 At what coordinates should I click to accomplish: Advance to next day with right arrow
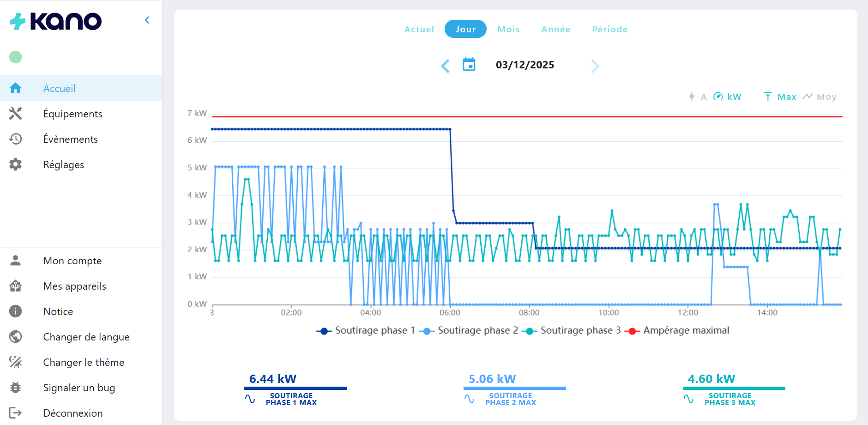click(x=595, y=66)
